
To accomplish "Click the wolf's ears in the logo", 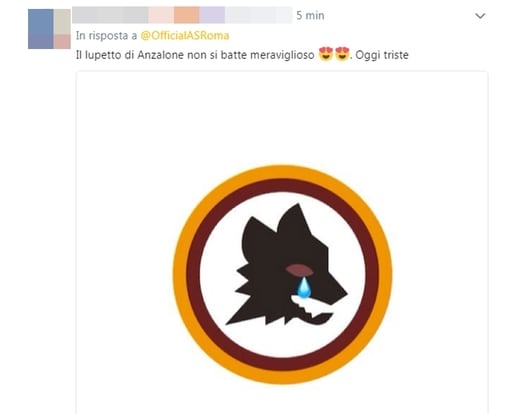I will pos(277,223).
